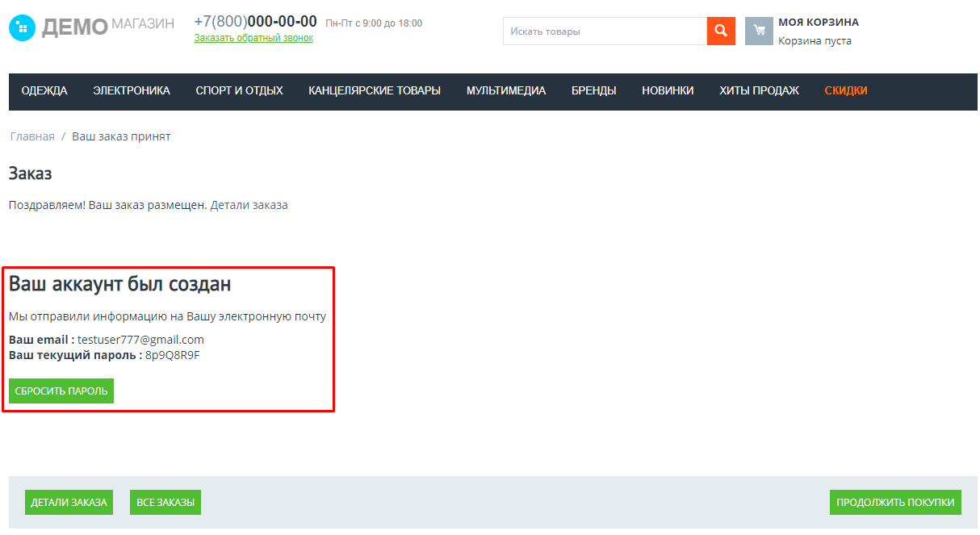
Task: Select the email testuser777@gmail.com text
Action: pos(140,340)
